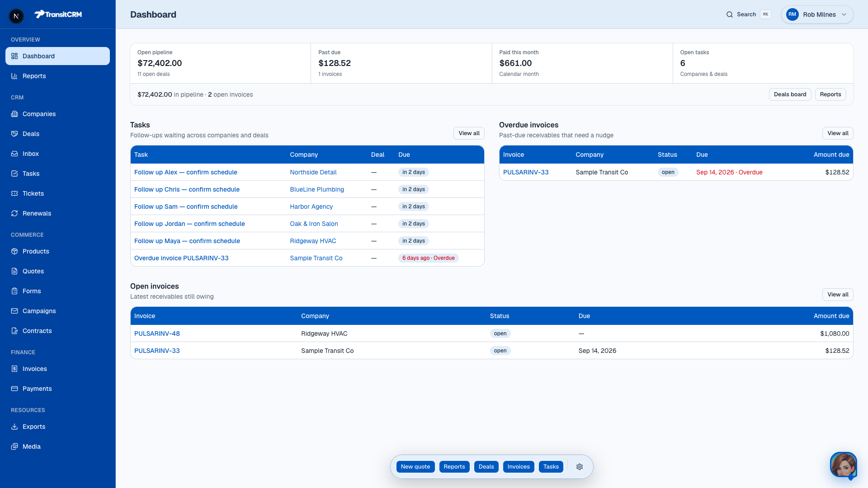The image size is (868, 488).
Task: Open Exports in the sidebar
Action: click(x=57, y=427)
